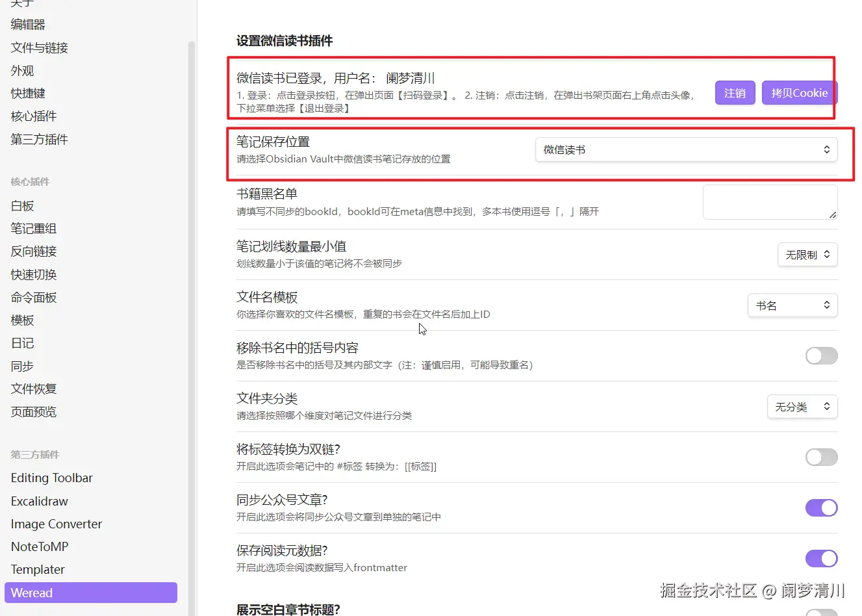
Task: Toggle 移除书名中的括号内容 switch
Action: pos(822,355)
